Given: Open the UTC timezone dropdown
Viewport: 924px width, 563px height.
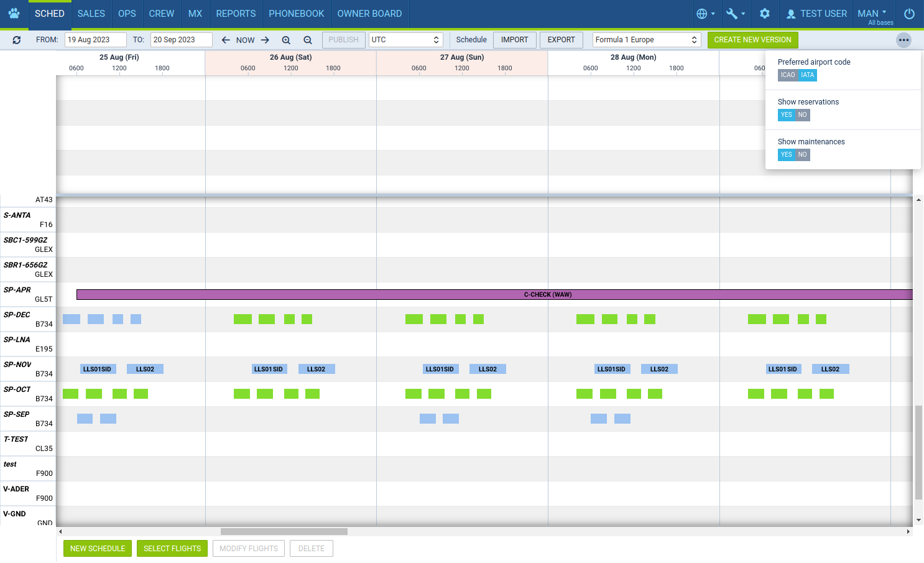Looking at the screenshot, I should (x=405, y=39).
